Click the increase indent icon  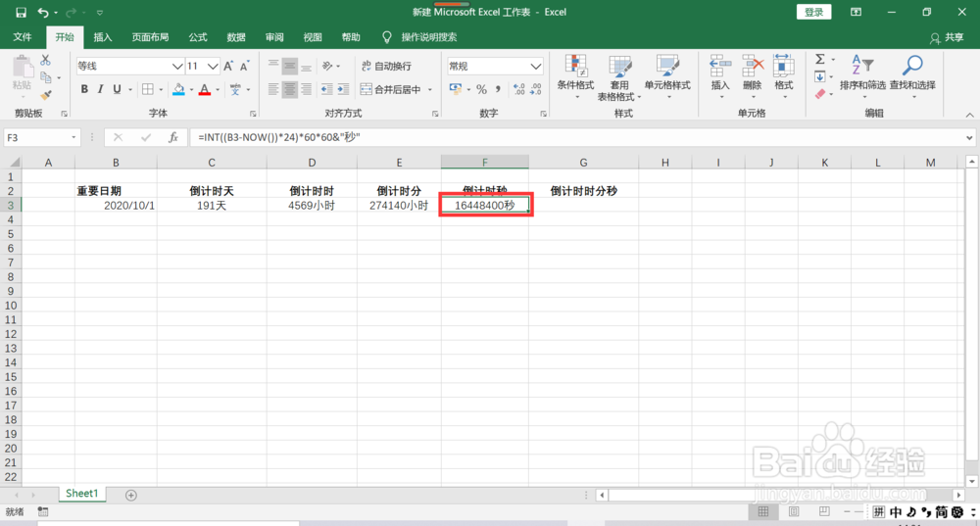click(x=343, y=89)
